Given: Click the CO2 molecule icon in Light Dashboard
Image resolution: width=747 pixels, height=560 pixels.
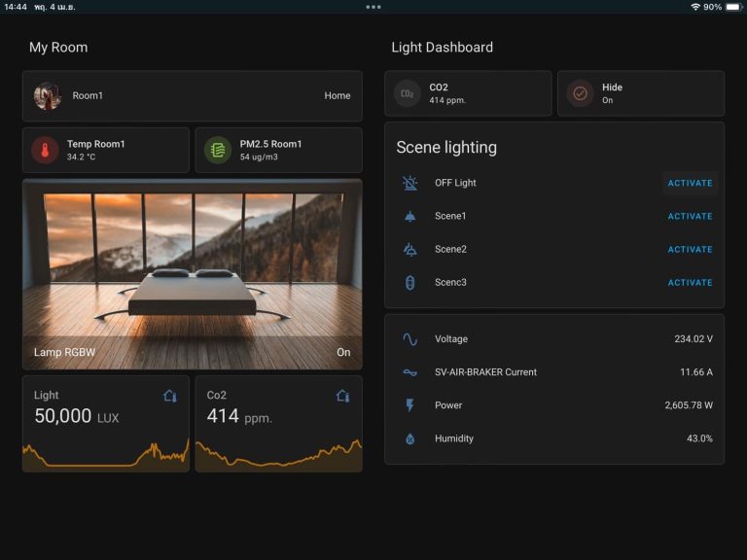Looking at the screenshot, I should coord(408,93).
